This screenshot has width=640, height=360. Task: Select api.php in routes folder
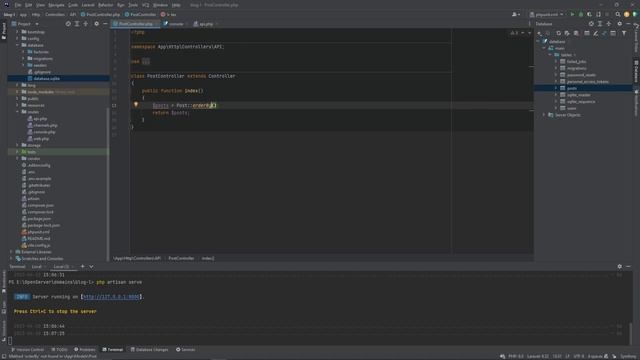[x=40, y=119]
